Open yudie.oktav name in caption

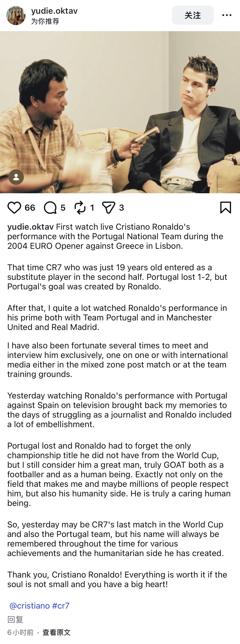pyautogui.click(x=30, y=227)
